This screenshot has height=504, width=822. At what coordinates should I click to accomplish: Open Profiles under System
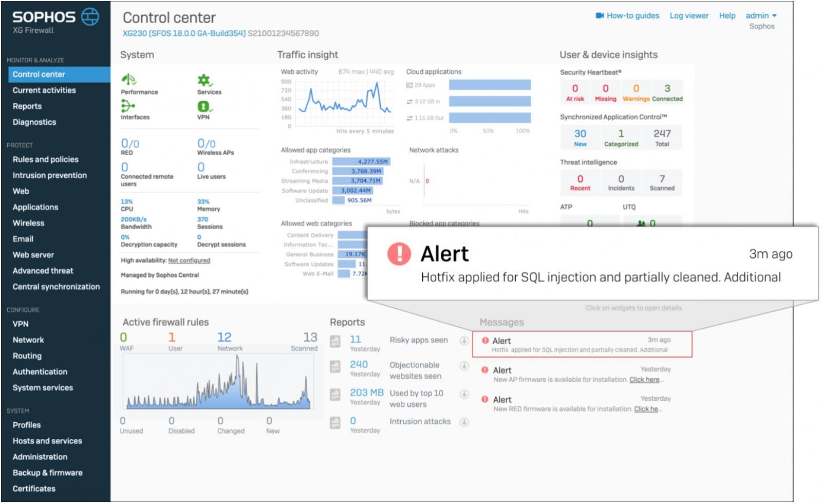(27, 425)
